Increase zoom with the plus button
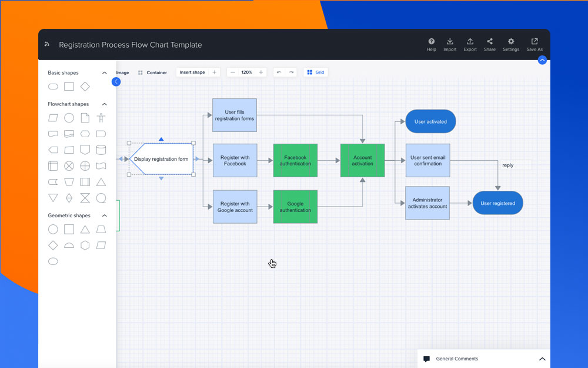 pos(261,72)
